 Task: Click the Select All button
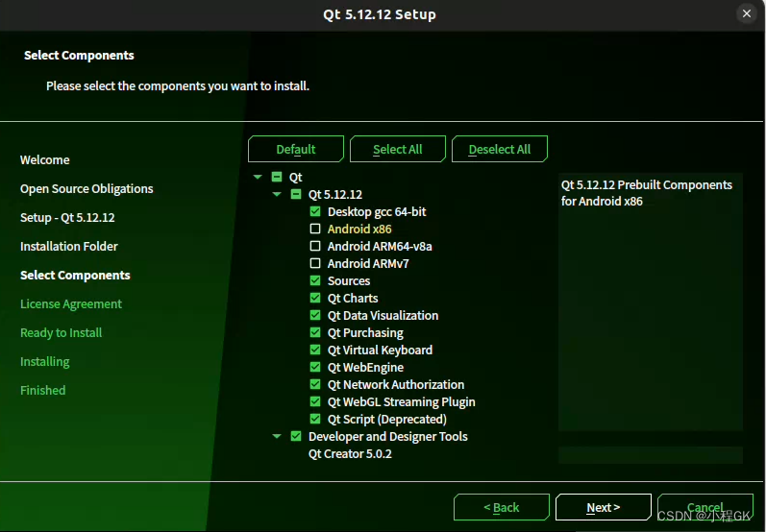(x=398, y=149)
